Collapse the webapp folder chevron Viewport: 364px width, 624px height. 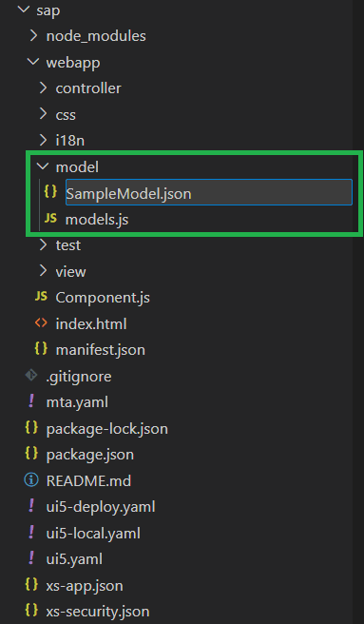coord(33,61)
